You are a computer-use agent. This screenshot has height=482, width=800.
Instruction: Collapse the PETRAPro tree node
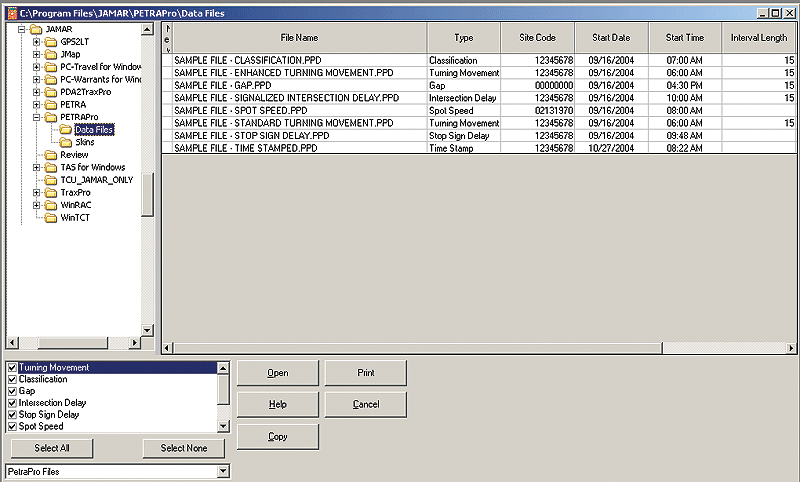point(36,117)
